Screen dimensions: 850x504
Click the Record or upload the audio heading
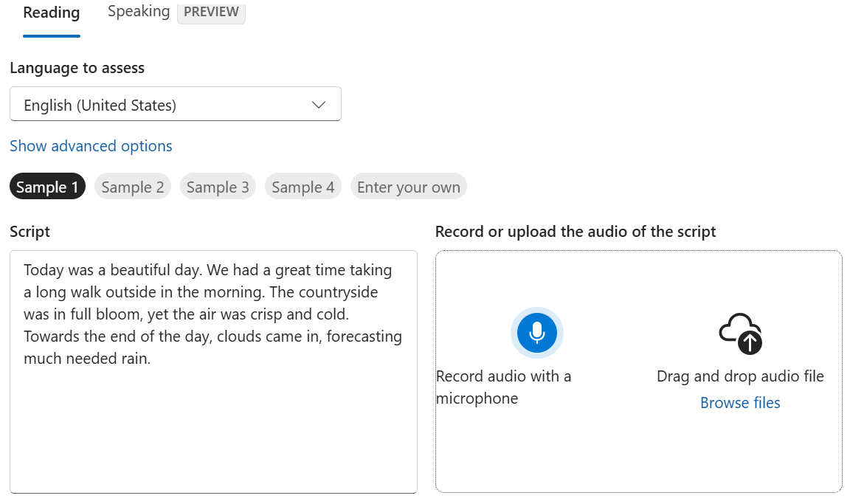click(576, 232)
